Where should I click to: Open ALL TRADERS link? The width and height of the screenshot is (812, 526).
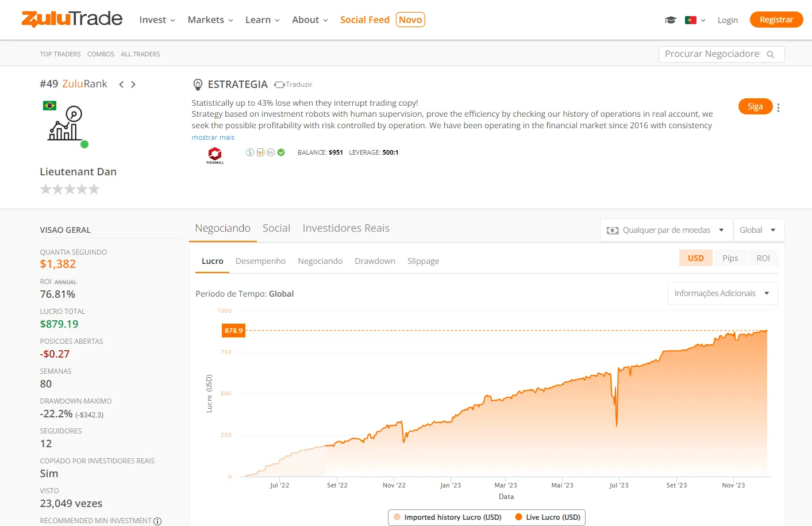pyautogui.click(x=140, y=54)
